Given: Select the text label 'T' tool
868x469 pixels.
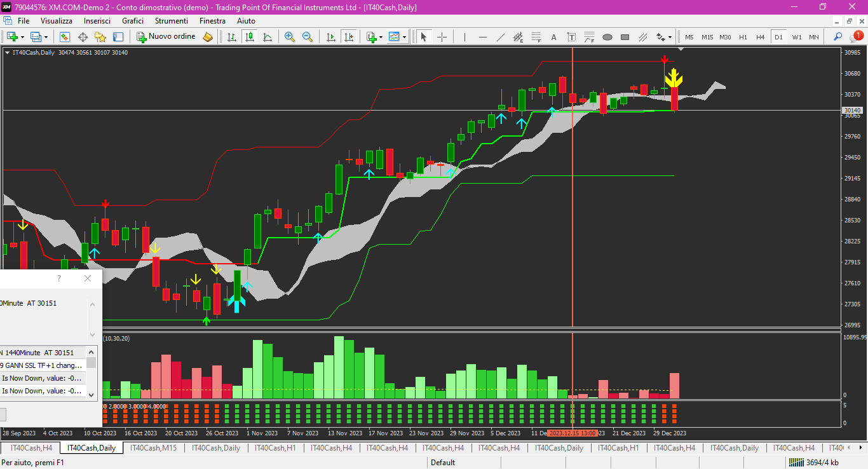Looking at the screenshot, I should tap(571, 37).
